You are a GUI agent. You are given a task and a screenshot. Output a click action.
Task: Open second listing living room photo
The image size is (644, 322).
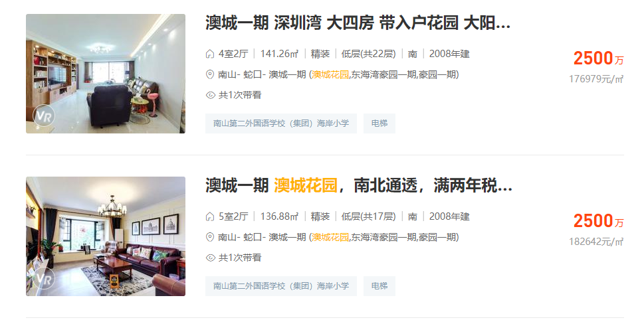click(106, 236)
